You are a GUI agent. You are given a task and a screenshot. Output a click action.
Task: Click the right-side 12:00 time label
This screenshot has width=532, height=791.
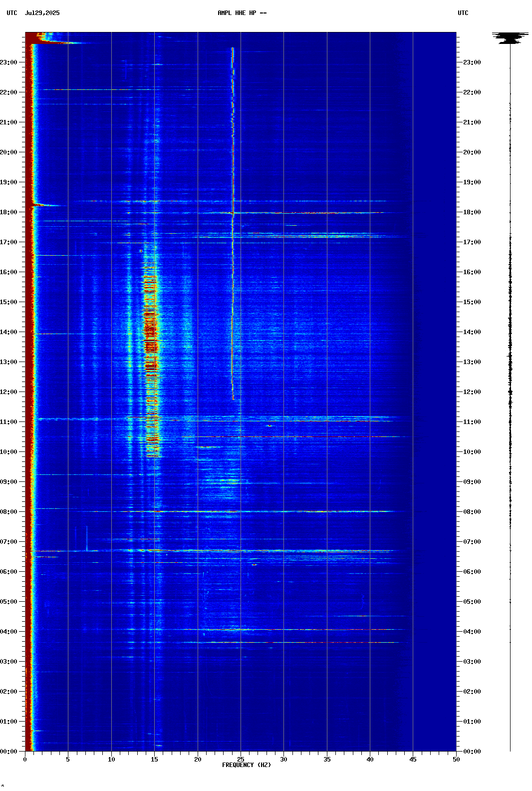[x=472, y=392]
